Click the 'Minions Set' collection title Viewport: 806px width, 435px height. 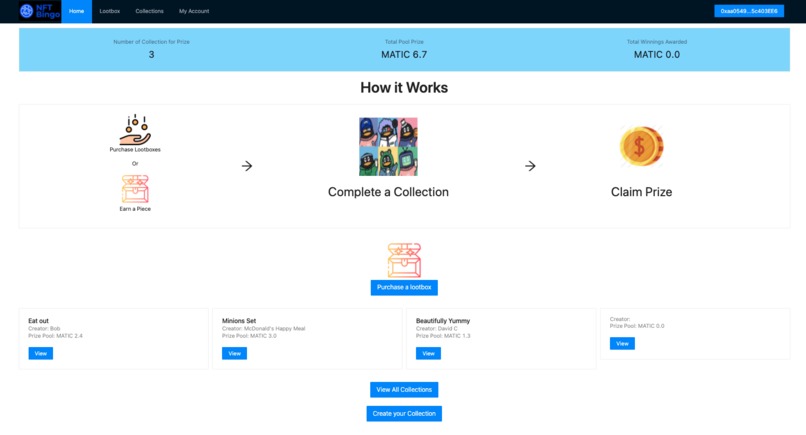coord(239,321)
